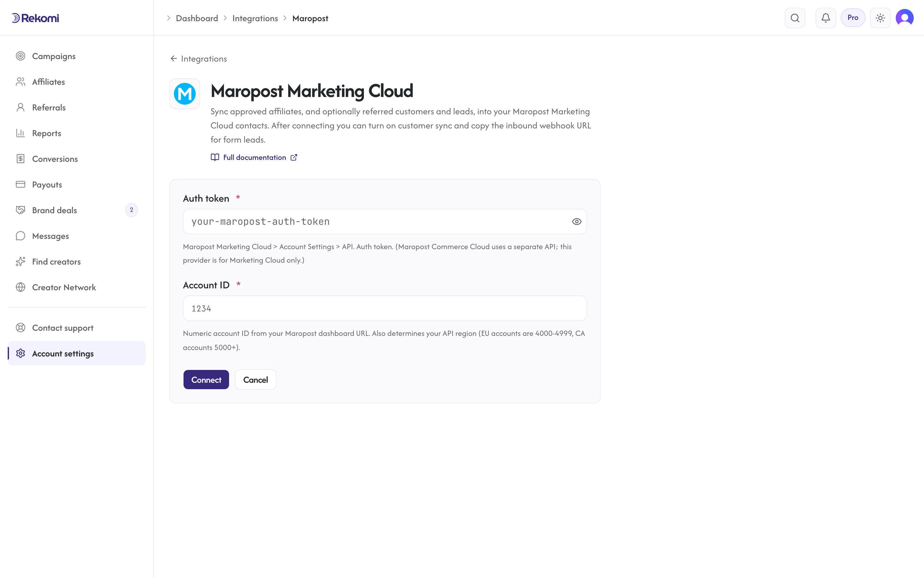This screenshot has width=924, height=578.
Task: Click the Referrals person icon
Action: pyautogui.click(x=21, y=108)
